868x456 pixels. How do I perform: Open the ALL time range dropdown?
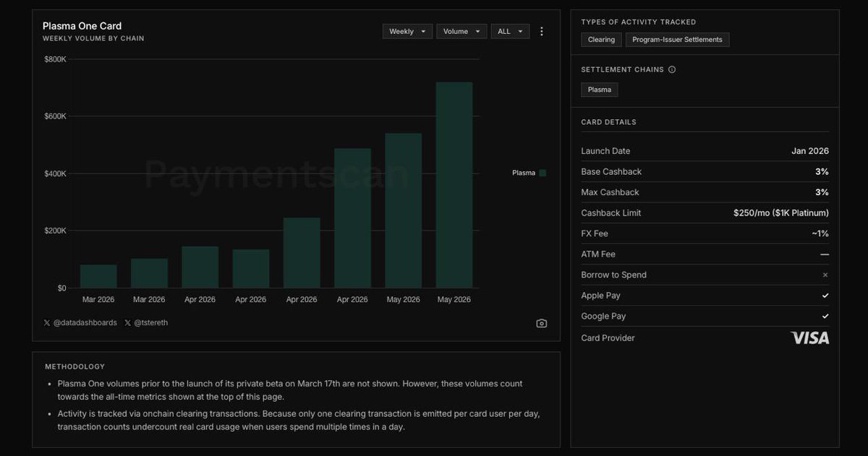(x=510, y=31)
